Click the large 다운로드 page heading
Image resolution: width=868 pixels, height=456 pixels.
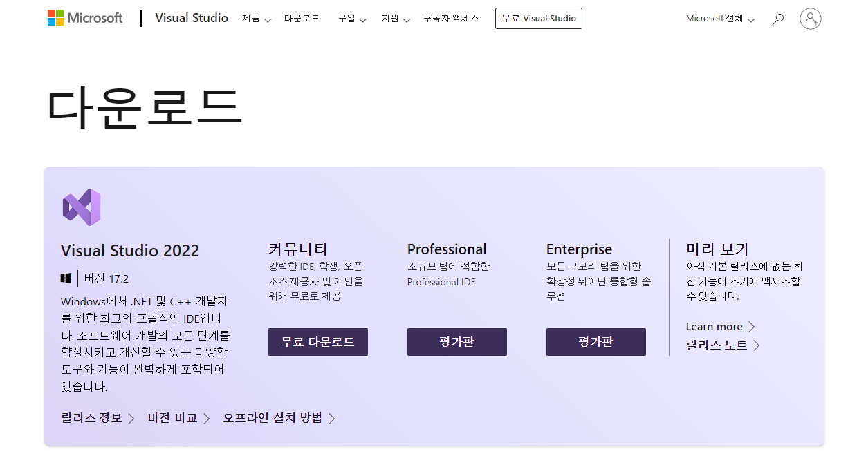point(145,108)
